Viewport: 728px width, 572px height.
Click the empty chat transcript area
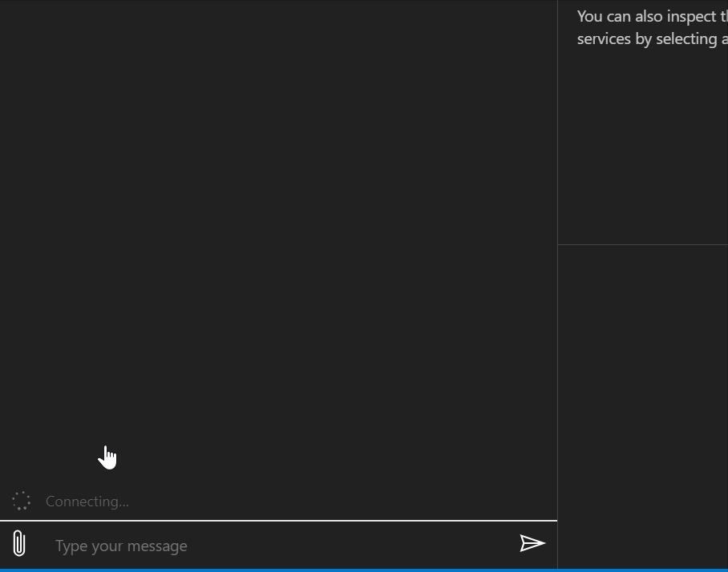click(x=279, y=240)
